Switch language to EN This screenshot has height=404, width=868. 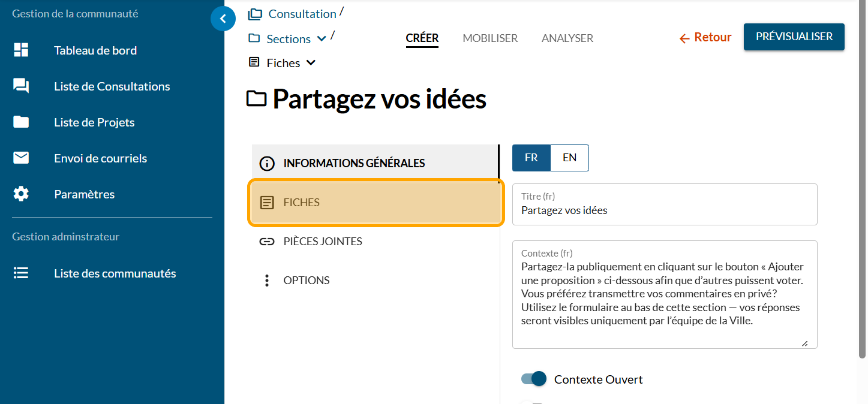(569, 158)
